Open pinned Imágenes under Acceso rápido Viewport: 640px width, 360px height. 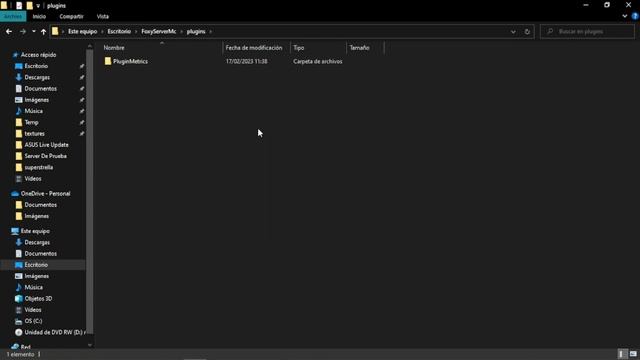tap(36, 100)
